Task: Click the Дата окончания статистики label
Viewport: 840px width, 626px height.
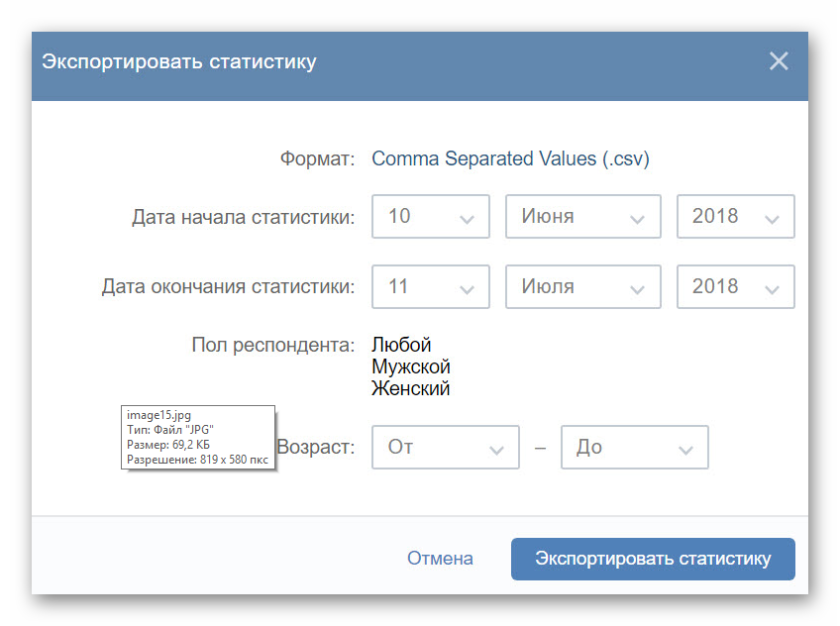Action: point(228,286)
